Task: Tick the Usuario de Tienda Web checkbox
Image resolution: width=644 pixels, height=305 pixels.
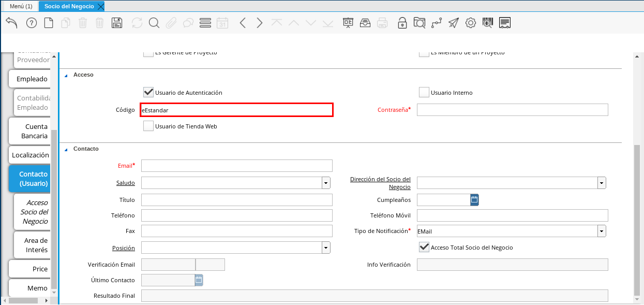Action: [148, 126]
